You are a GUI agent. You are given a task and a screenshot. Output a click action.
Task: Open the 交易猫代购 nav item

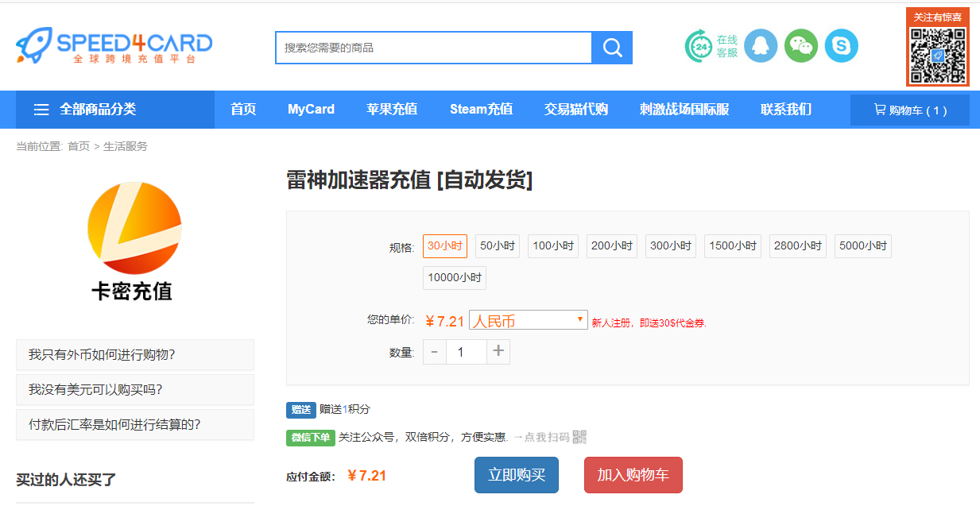tap(576, 110)
